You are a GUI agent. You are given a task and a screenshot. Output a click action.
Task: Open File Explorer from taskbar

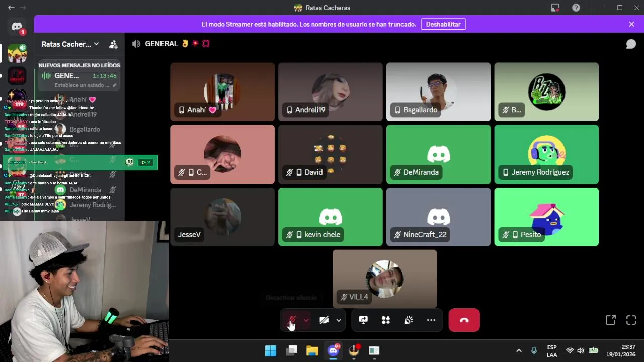(x=312, y=350)
